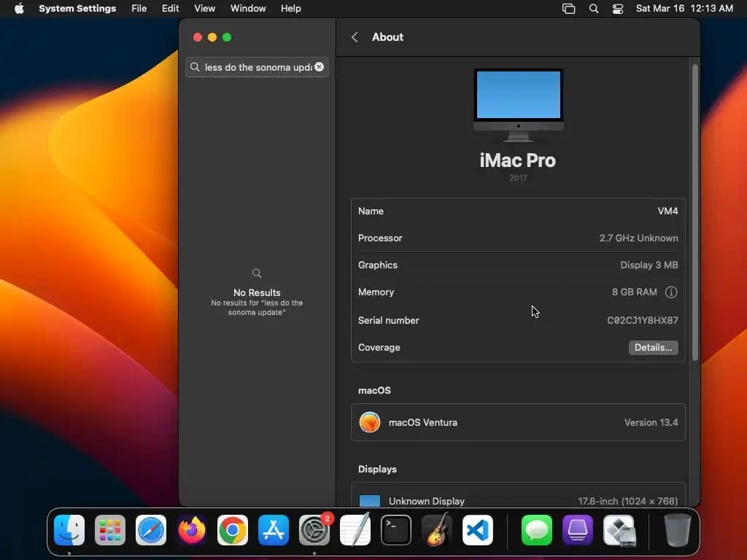Image resolution: width=747 pixels, height=560 pixels.
Task: Click the macOS Ventura label
Action: tap(423, 422)
